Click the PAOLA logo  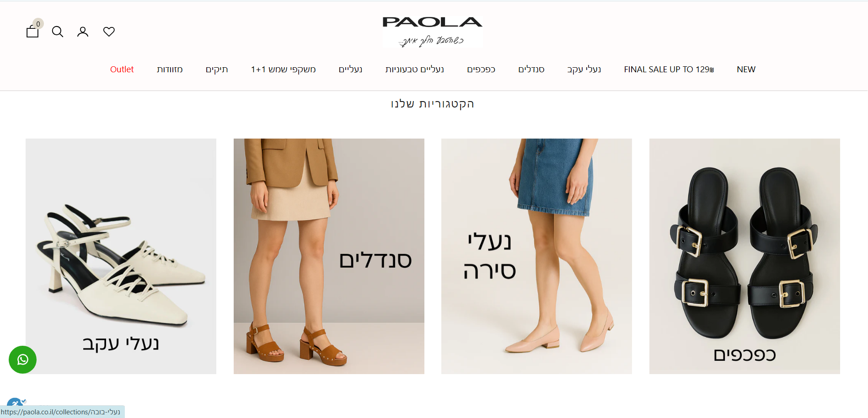click(x=432, y=31)
